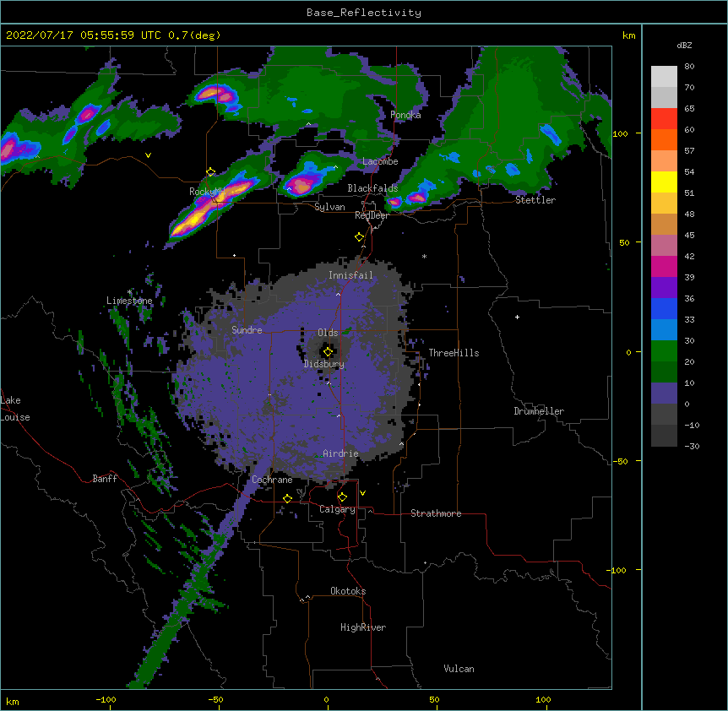Click the horizontal axis 50 km tick label
Image resolution: width=728 pixels, height=711 pixels.
(434, 700)
